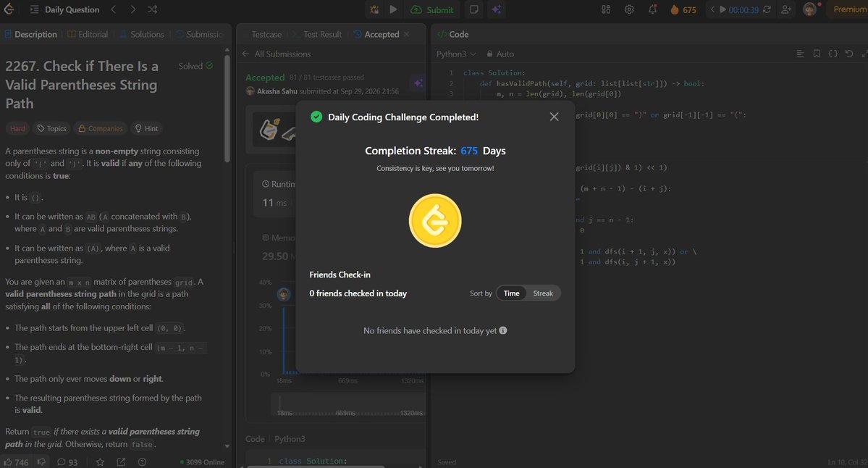868x468 pixels.
Task: Reset code with the undo arrow icon
Action: (x=849, y=54)
